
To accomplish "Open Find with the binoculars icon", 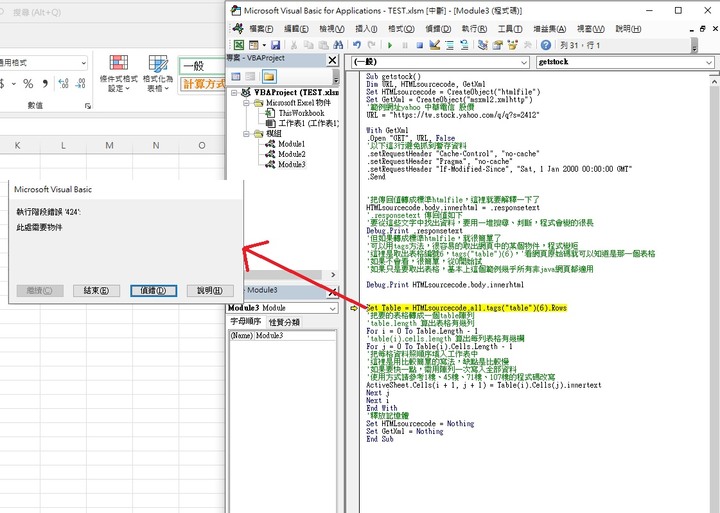I will [338, 45].
